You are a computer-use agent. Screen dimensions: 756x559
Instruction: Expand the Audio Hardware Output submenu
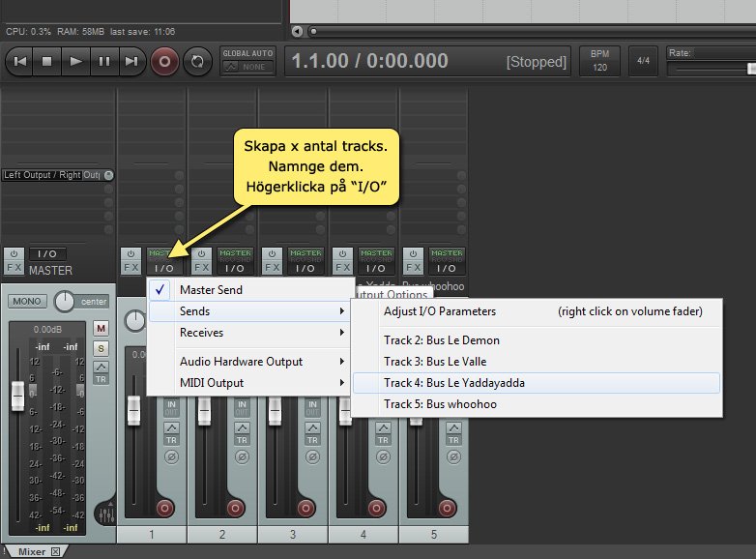pyautogui.click(x=249, y=362)
